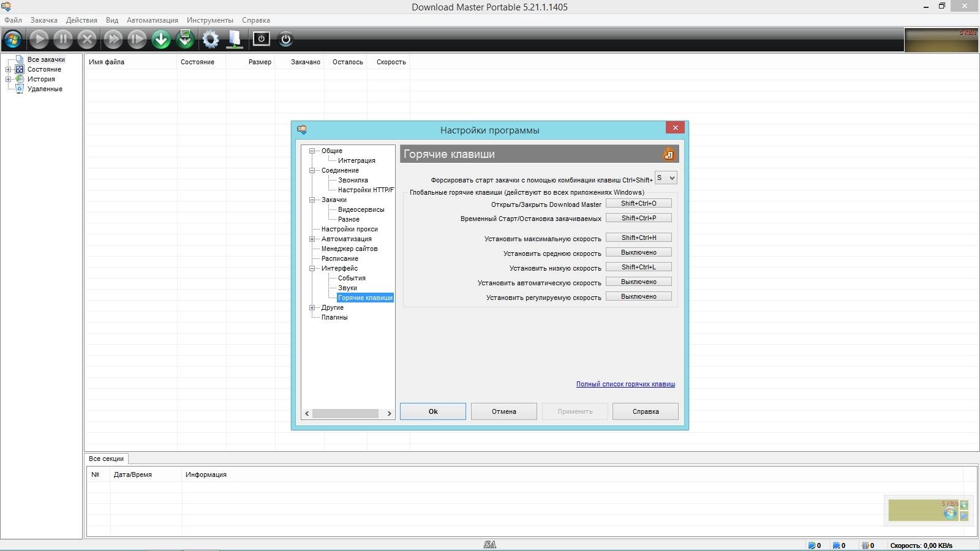The width and height of the screenshot is (980, 551).
Task: Click the Pause download toolbar icon
Action: [62, 39]
